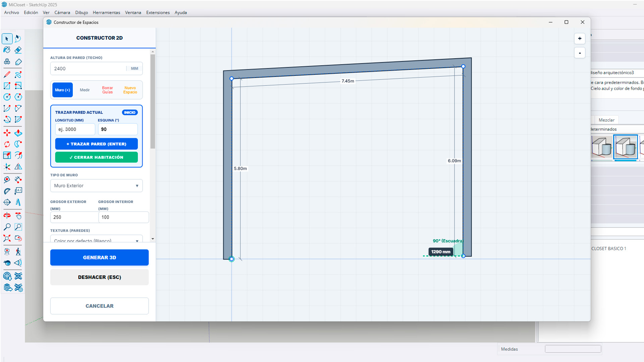Choose the Walk tool
Image resolution: width=644 pixels, height=362 pixels.
pyautogui.click(x=18, y=251)
